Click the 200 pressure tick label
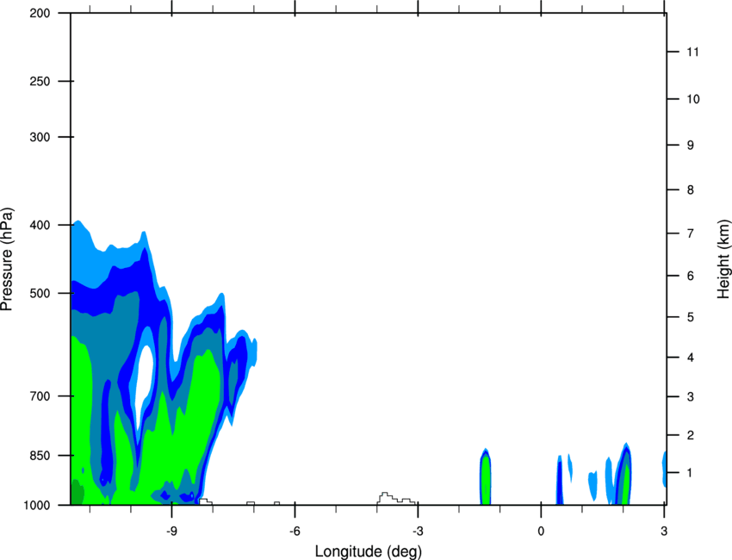Image resolution: width=732 pixels, height=560 pixels. (x=40, y=13)
